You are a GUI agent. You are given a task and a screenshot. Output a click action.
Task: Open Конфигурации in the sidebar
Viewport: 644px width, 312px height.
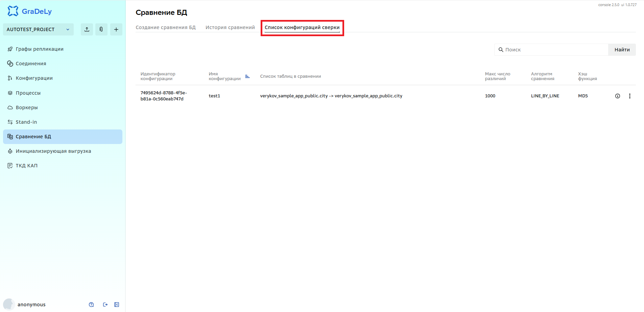[63, 78]
